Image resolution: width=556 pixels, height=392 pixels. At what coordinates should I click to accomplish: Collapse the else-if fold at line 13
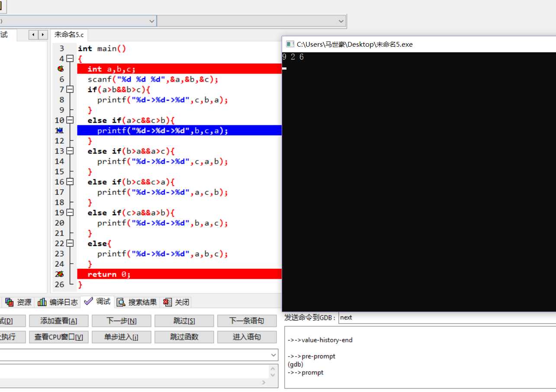pyautogui.click(x=70, y=151)
